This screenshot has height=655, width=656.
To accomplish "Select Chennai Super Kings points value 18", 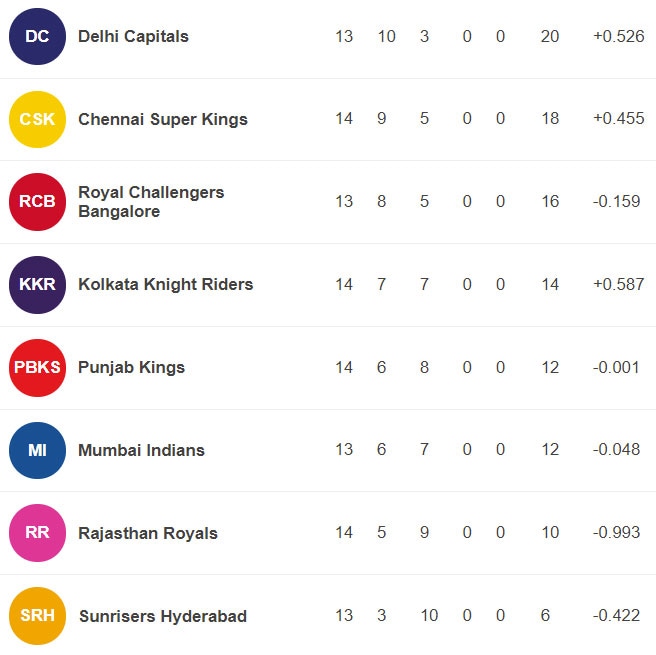I will coord(550,119).
